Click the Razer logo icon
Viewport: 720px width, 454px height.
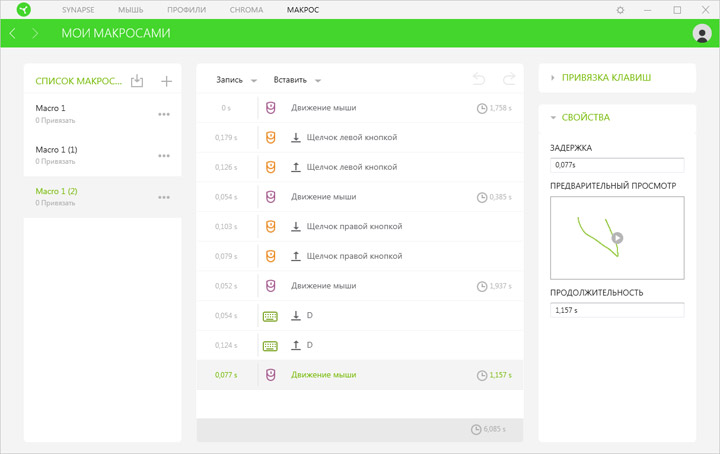point(23,10)
